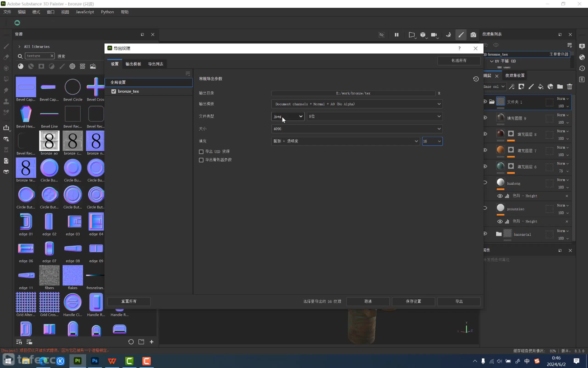Open the 文件 menu
The image size is (588, 368).
click(7, 12)
